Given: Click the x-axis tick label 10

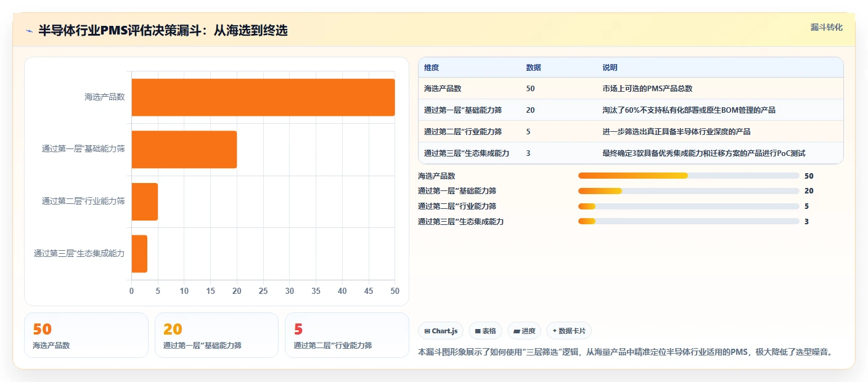Looking at the screenshot, I should point(184,291).
